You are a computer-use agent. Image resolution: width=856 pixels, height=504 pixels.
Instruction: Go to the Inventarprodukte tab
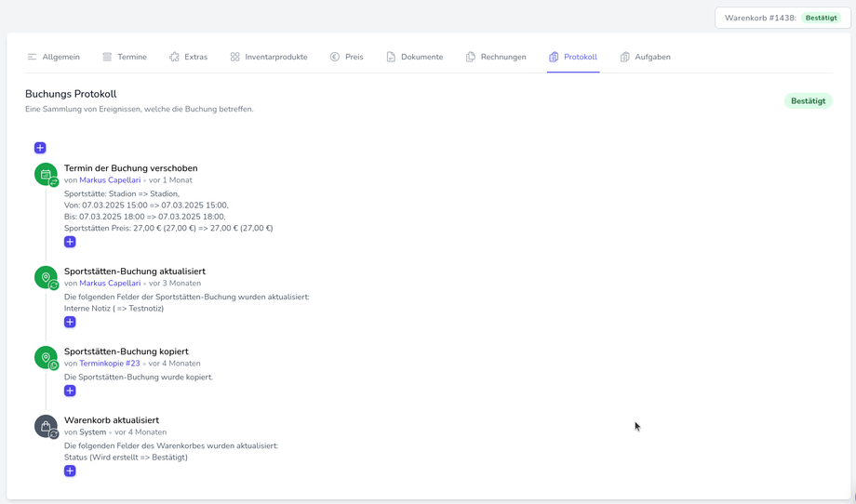(x=269, y=57)
